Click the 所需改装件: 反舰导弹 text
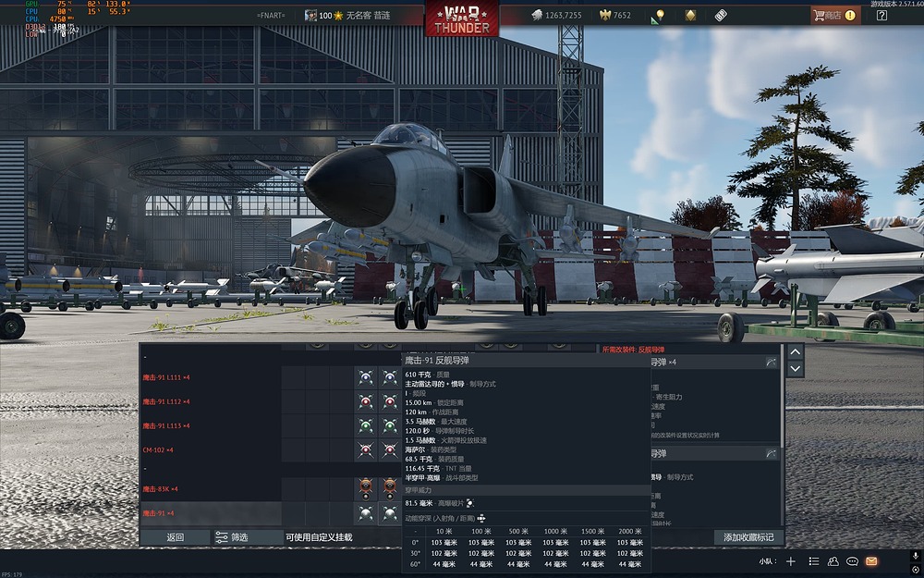 (633, 350)
